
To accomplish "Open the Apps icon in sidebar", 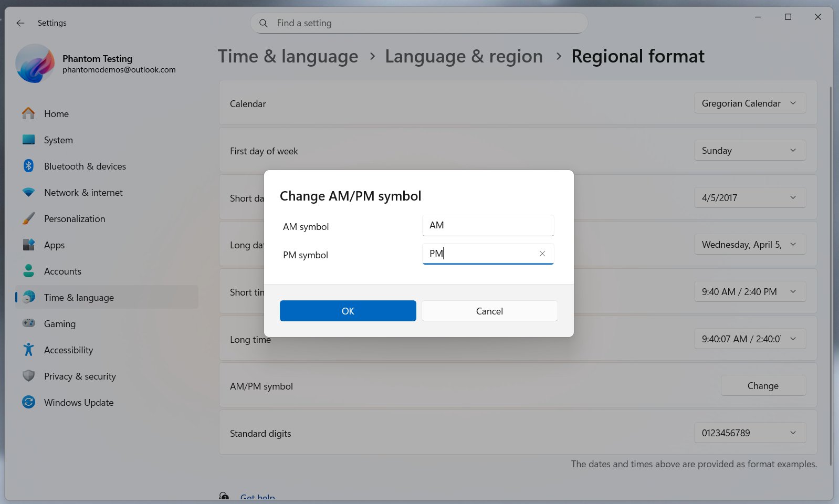I will click(28, 245).
